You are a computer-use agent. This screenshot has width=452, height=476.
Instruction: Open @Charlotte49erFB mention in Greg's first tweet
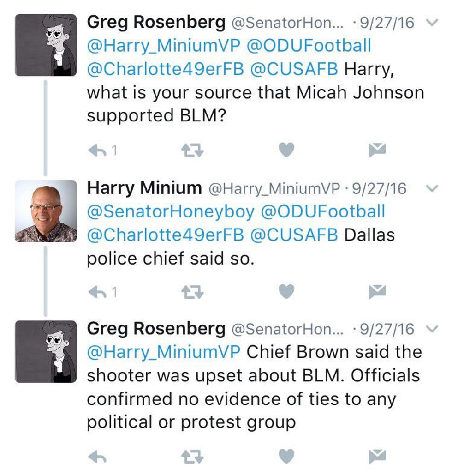point(165,69)
